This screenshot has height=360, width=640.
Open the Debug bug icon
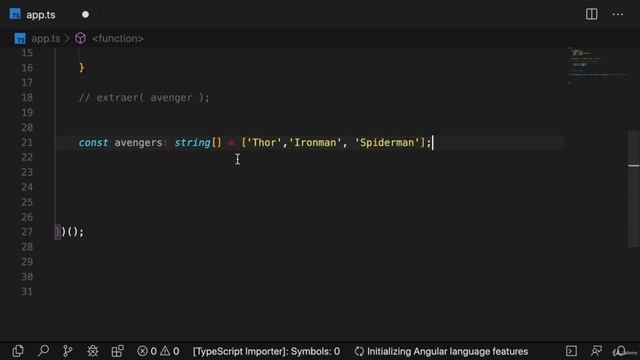tap(93, 351)
